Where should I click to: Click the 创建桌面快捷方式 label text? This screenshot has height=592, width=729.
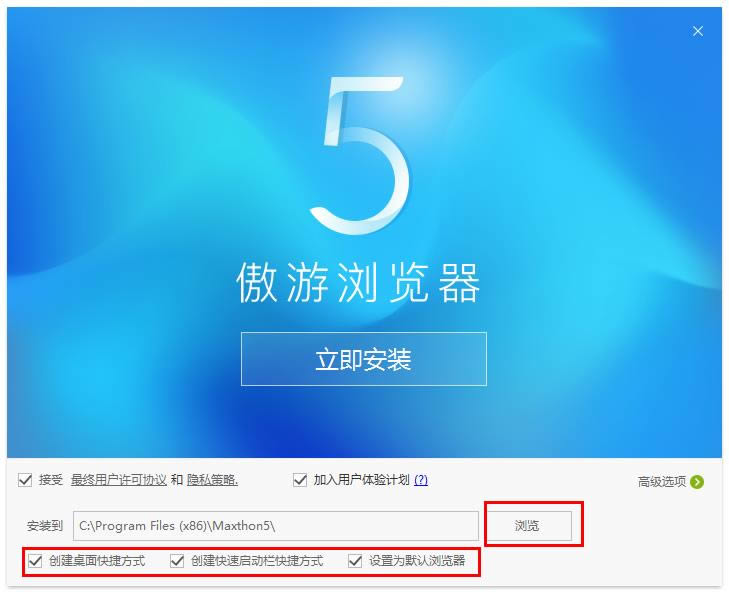(x=97, y=561)
